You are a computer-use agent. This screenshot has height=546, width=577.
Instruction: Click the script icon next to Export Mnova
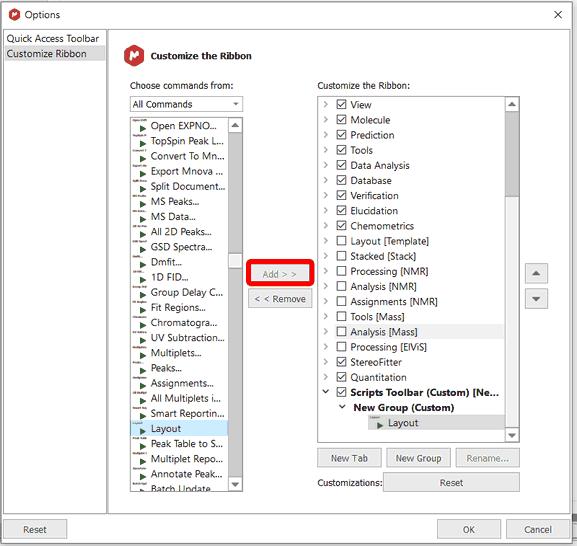pyautogui.click(x=140, y=171)
